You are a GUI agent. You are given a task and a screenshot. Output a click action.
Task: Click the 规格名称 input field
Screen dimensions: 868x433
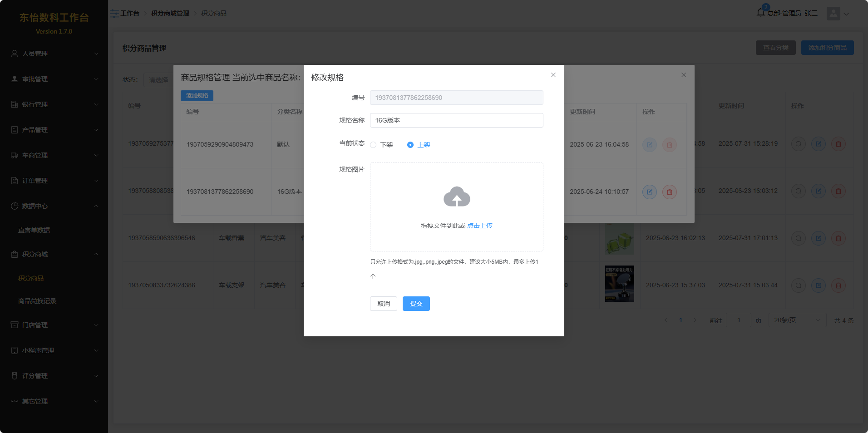click(456, 120)
